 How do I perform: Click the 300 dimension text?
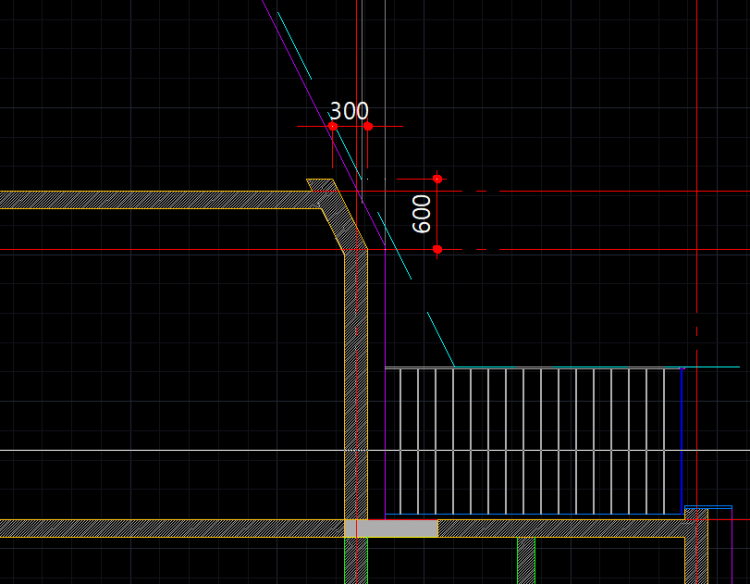[x=349, y=111]
